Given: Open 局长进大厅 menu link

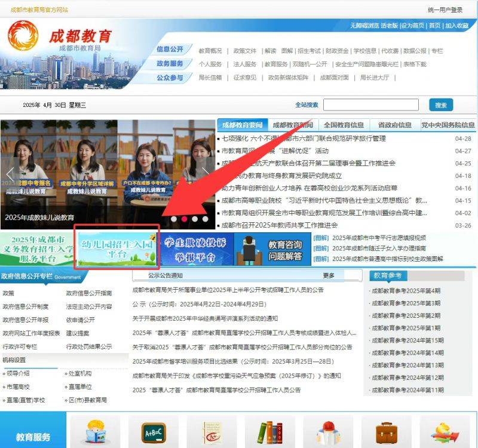Looking at the screenshot, I should (375, 78).
